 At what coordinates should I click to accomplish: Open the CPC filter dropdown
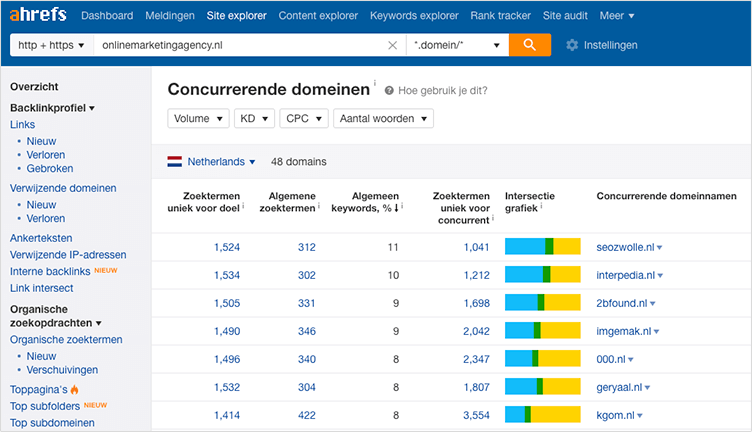pos(304,118)
